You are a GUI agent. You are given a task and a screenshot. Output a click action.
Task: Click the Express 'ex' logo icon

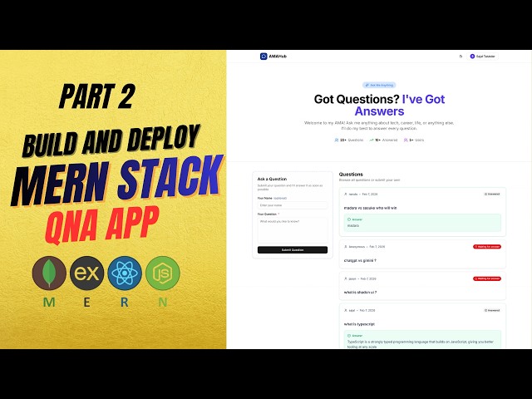tap(86, 273)
